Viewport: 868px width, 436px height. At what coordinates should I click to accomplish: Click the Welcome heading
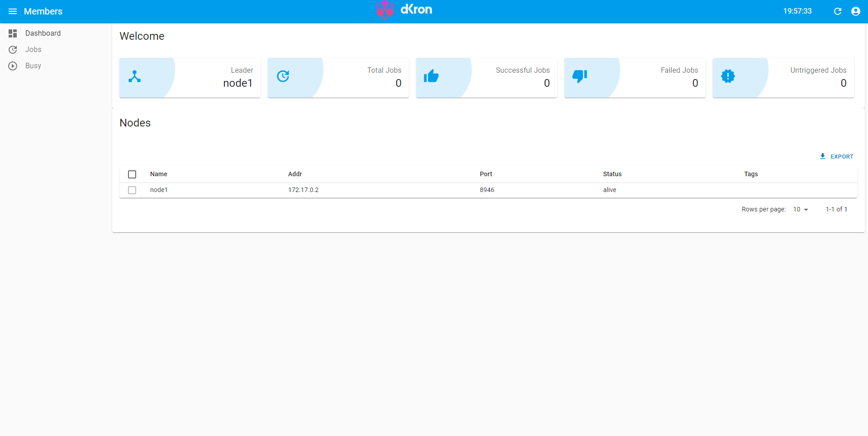click(142, 36)
